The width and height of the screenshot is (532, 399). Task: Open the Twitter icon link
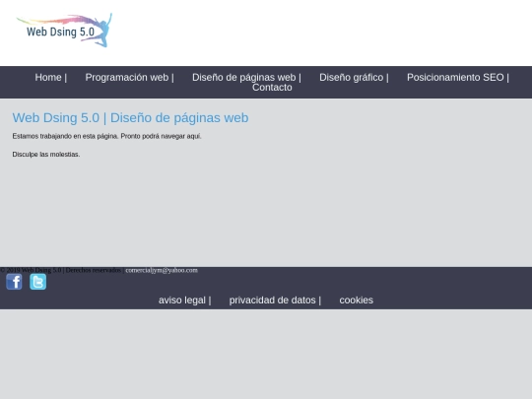(x=38, y=282)
